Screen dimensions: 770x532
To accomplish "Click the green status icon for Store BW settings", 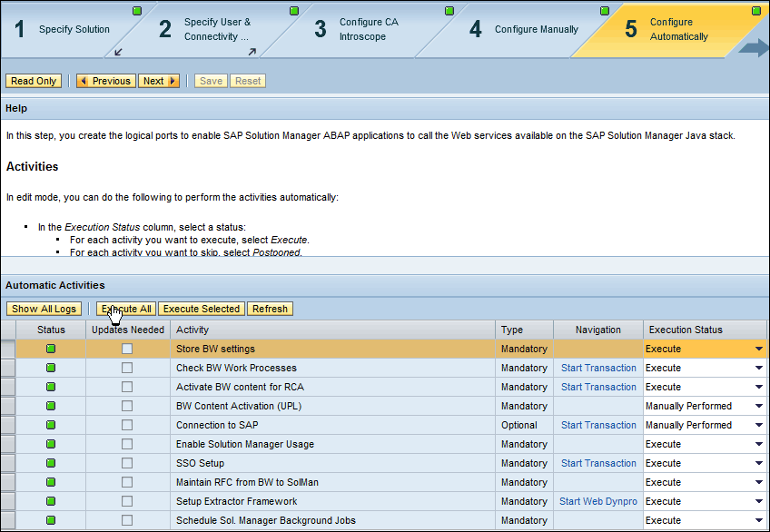I will coord(51,349).
